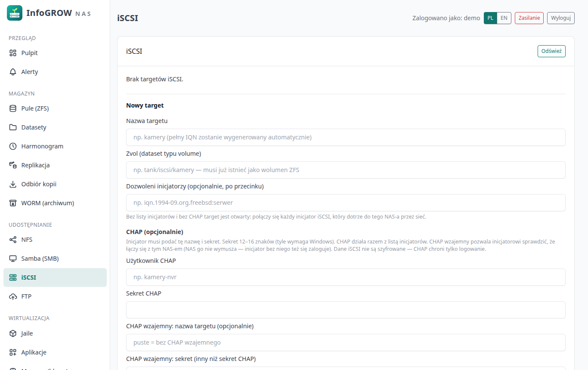This screenshot has height=370, width=588.
Task: Switch language to PL
Action: pyautogui.click(x=490, y=18)
